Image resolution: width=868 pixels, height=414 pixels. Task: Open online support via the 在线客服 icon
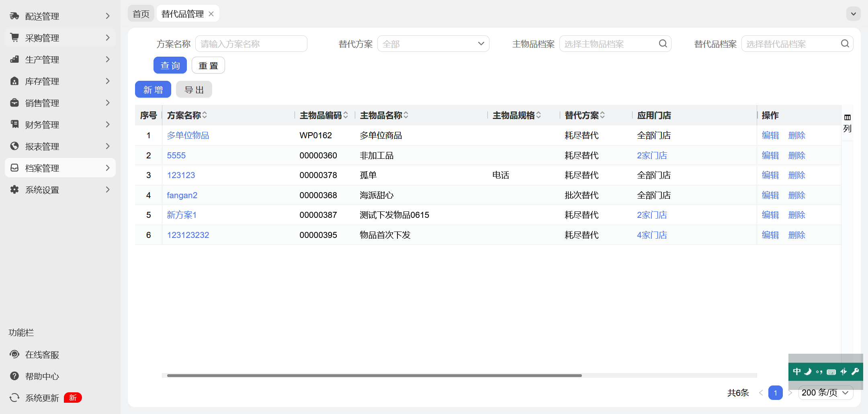coord(14,355)
